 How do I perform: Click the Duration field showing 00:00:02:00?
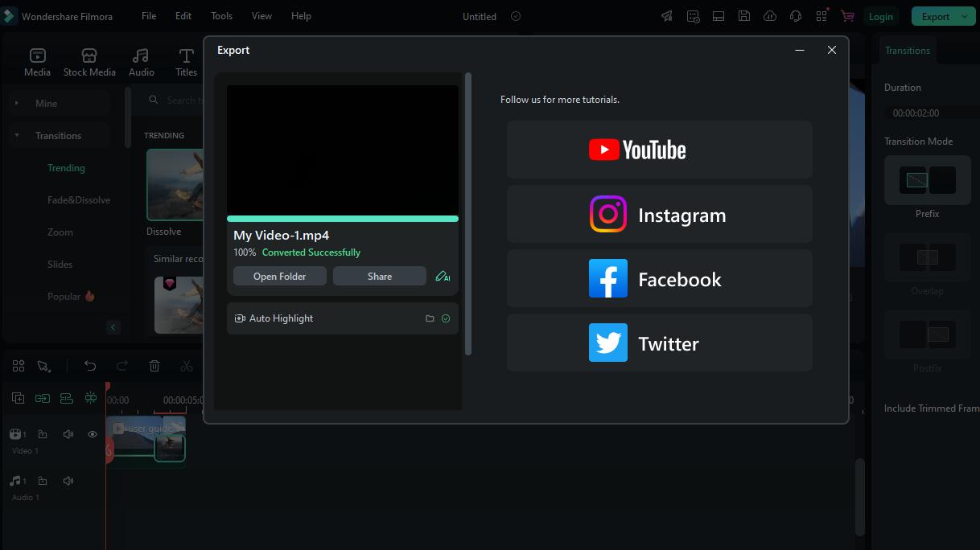coord(932,113)
